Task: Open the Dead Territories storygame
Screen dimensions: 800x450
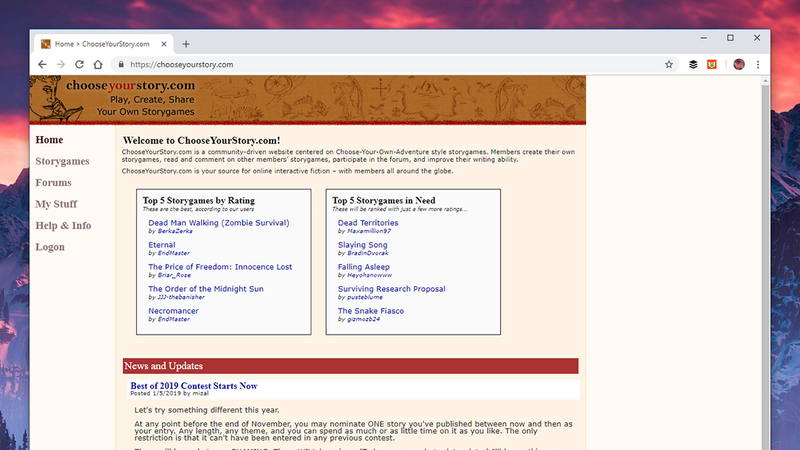Action: click(x=368, y=223)
